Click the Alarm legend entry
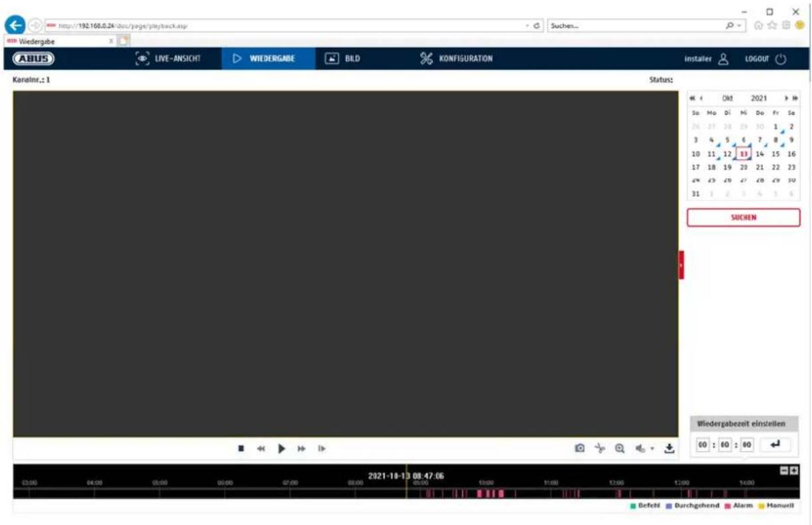Viewport: 812px width, 525px height. click(738, 506)
